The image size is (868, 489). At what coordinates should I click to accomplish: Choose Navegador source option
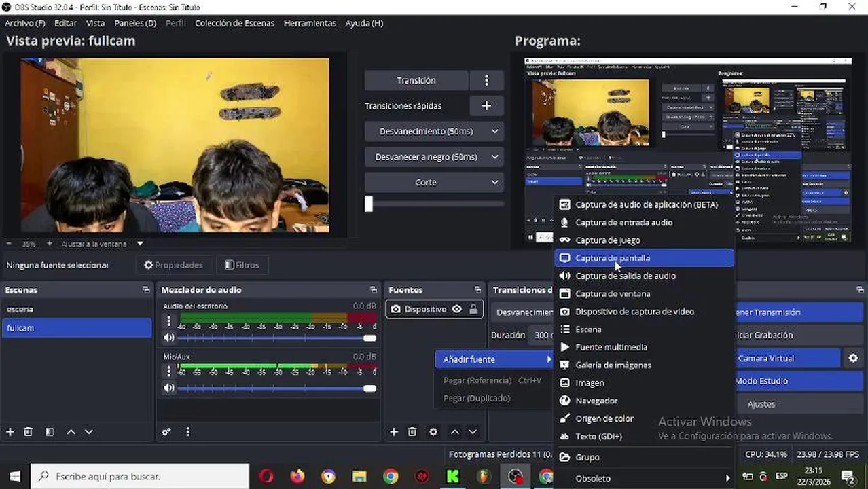[645, 401]
